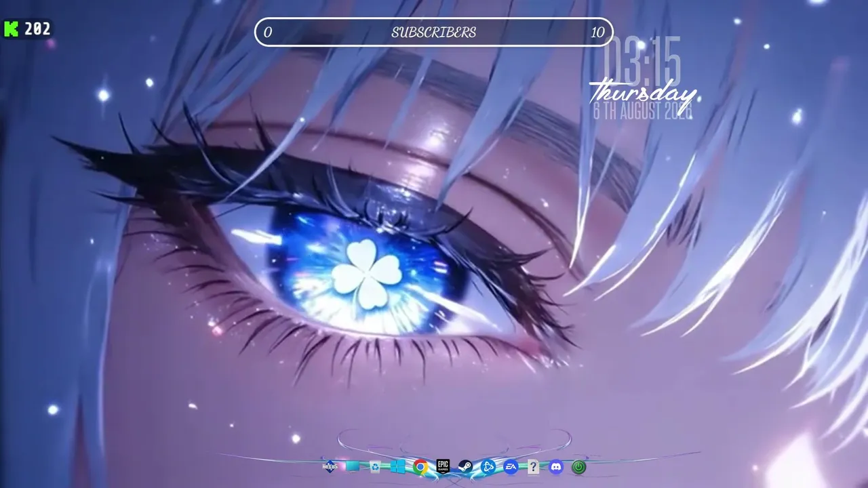
Task: Open Discord from the dock
Action: tap(556, 466)
